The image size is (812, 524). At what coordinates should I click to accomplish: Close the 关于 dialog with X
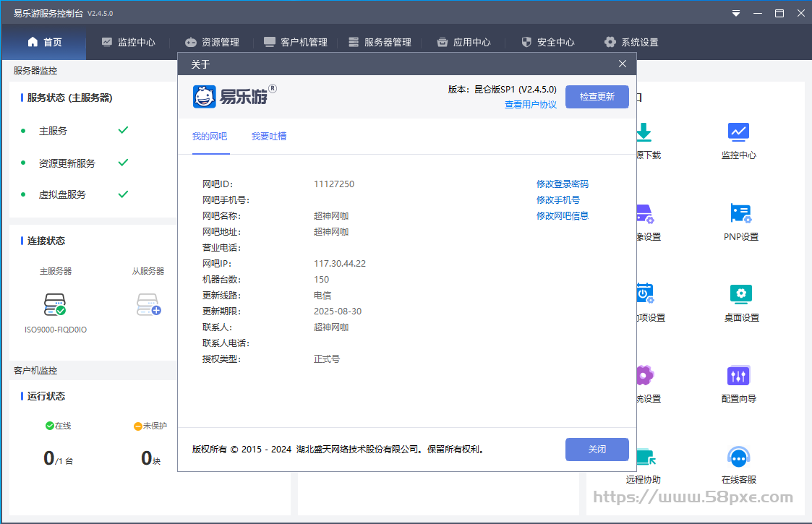623,64
